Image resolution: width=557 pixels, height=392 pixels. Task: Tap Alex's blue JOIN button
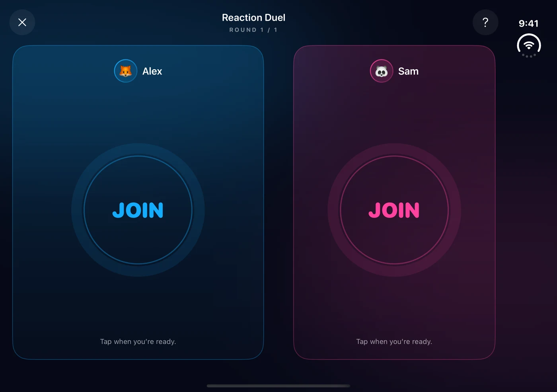click(x=138, y=210)
